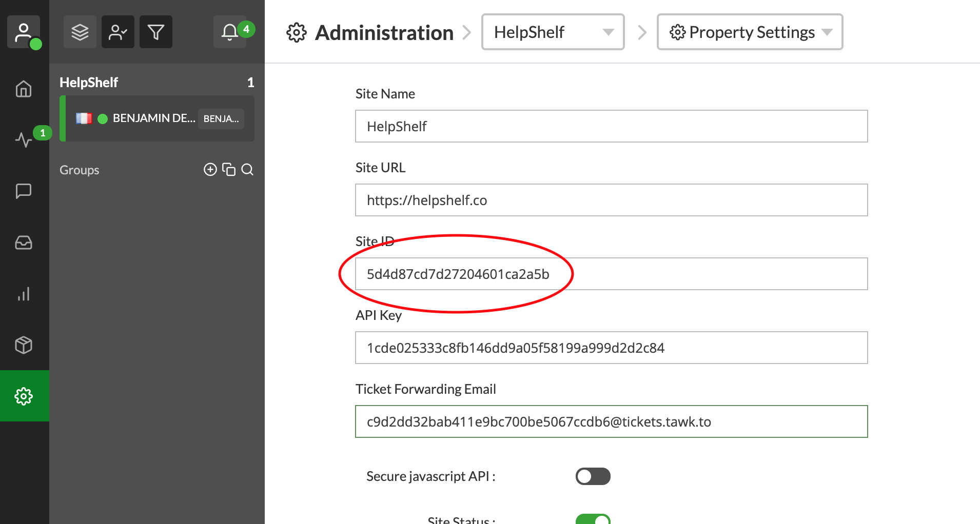Click the Administration breadcrumb title
Image resolution: width=980 pixels, height=524 pixels.
point(384,32)
